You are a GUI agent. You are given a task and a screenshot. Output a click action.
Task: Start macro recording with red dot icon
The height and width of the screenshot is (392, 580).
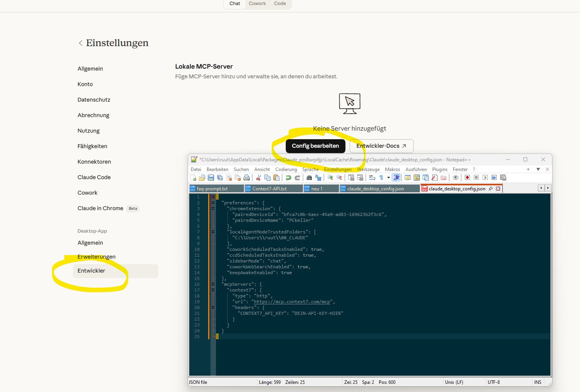(467, 178)
